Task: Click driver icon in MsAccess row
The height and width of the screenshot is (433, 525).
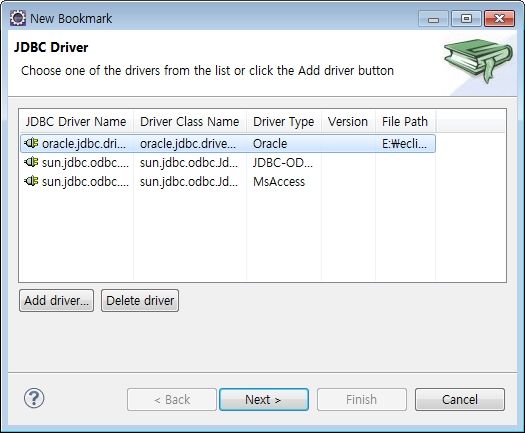Action: tap(31, 181)
